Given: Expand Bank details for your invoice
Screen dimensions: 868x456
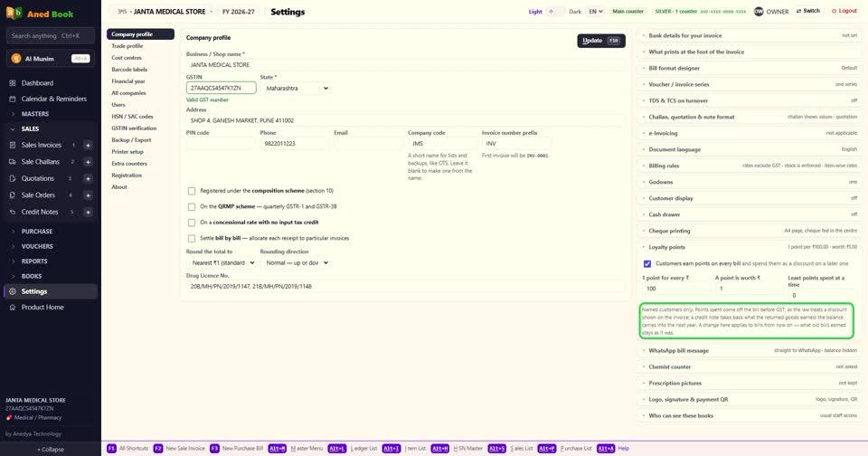Looking at the screenshot, I should [x=750, y=35].
